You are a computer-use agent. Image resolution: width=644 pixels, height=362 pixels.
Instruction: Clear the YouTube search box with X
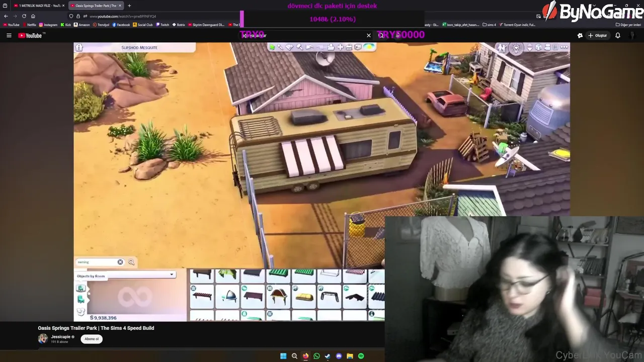click(369, 36)
